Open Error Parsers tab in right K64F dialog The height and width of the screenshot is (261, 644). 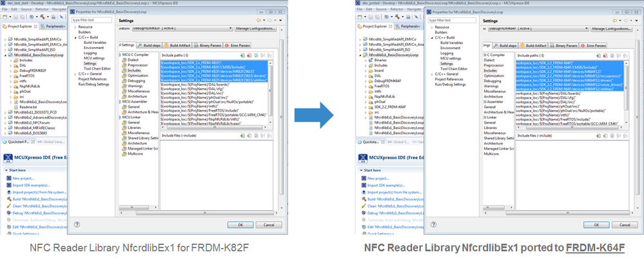point(594,46)
